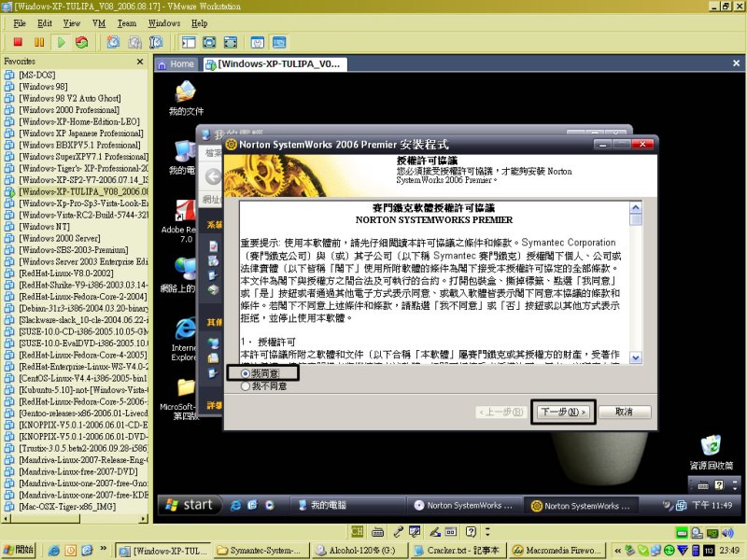Viewport: 747px width, 560px height.
Task: Open Internet Explorer desktop icon in guest
Action: click(184, 340)
